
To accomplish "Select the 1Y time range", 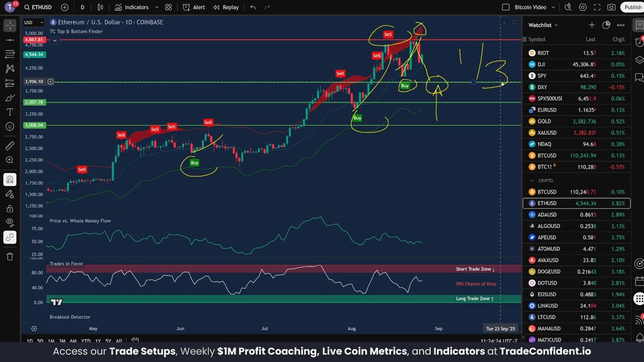I will pyautogui.click(x=98, y=341).
